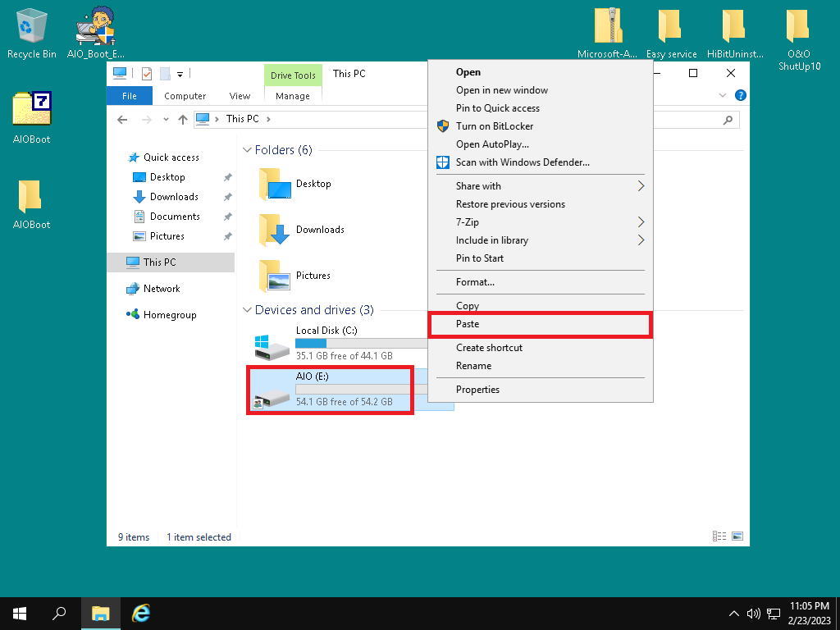The width and height of the screenshot is (840, 630).
Task: Collapse the Folders (6) group
Action: (247, 151)
